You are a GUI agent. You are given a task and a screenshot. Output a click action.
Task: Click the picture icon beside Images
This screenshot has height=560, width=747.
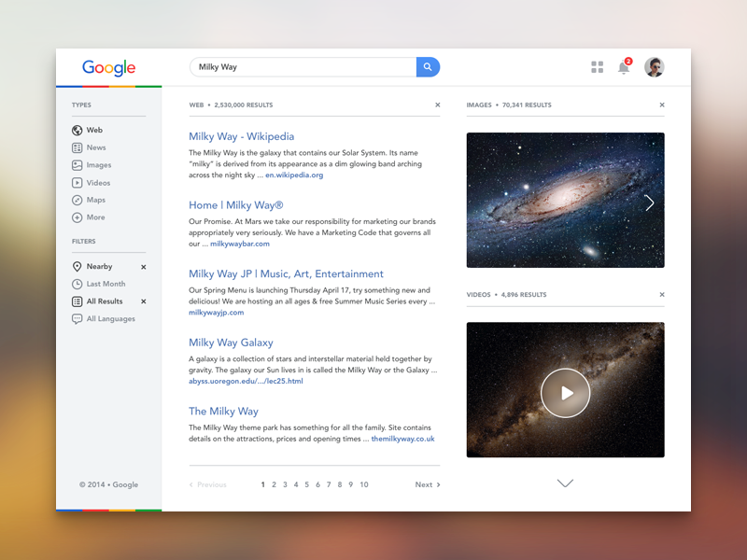pos(78,165)
